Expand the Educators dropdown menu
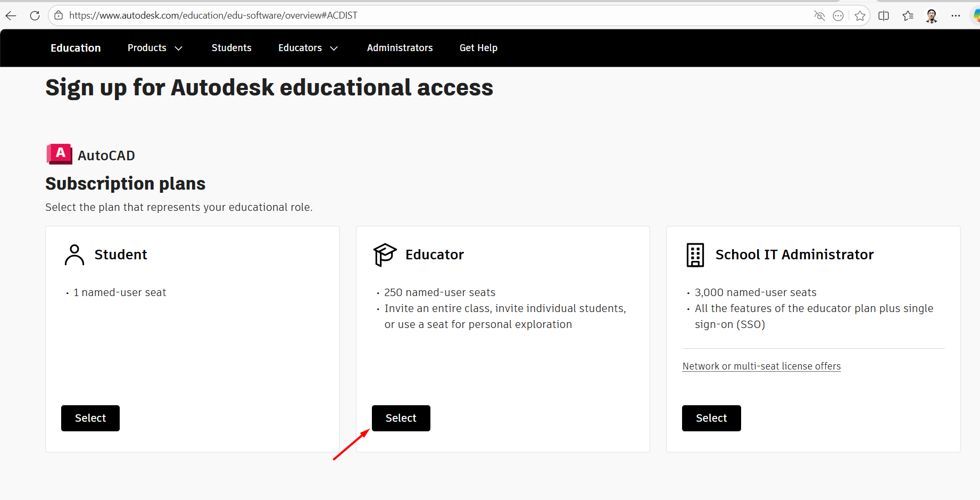Image resolution: width=980 pixels, height=500 pixels. [x=308, y=48]
